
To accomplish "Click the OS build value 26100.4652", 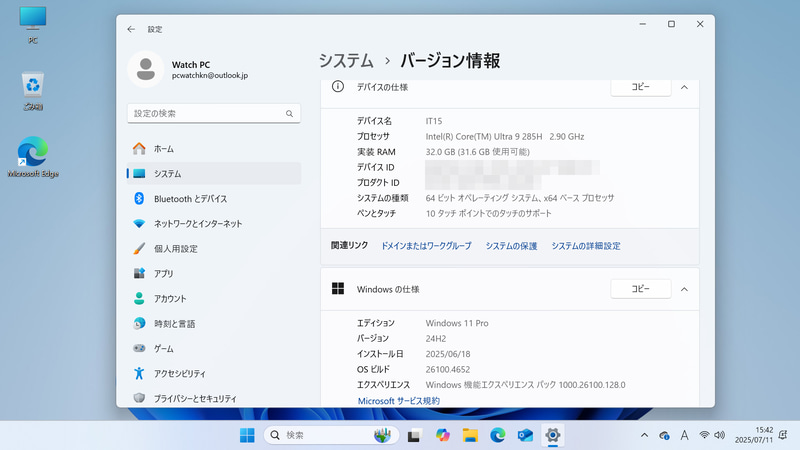I will point(448,369).
